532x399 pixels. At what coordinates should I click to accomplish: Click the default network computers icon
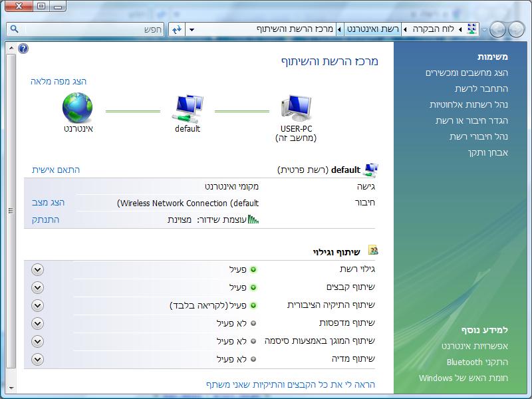click(x=188, y=109)
